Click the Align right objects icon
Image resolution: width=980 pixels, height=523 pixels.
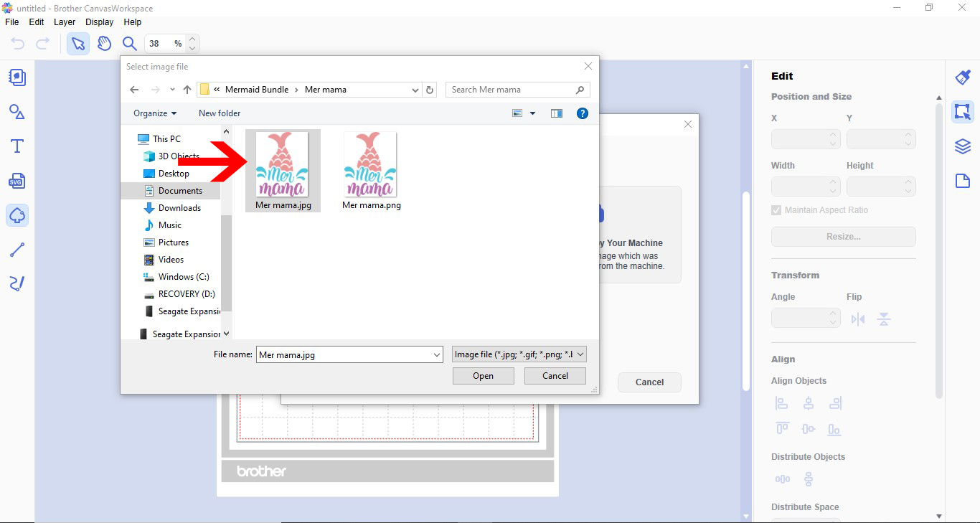click(x=834, y=403)
